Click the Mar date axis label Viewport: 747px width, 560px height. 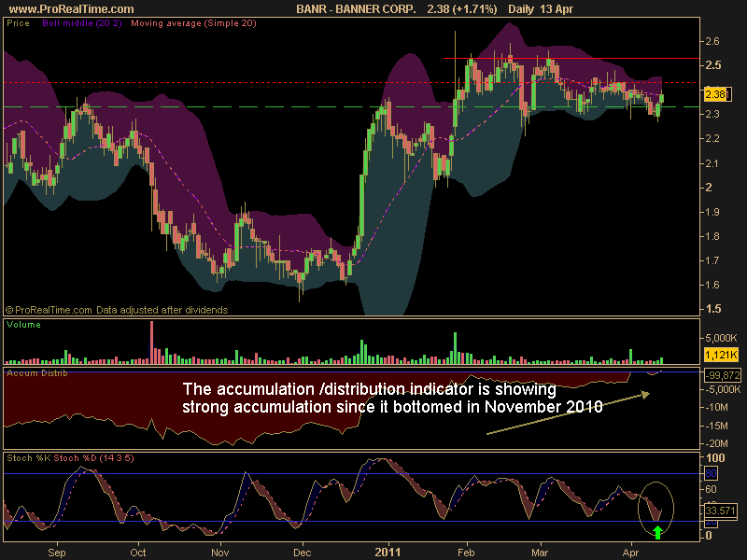[540, 553]
